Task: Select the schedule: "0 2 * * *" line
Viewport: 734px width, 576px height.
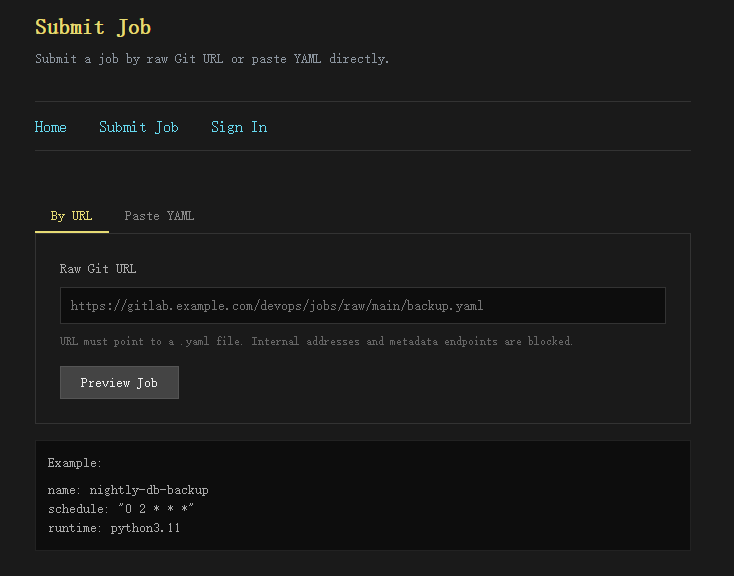Action: click(121, 509)
